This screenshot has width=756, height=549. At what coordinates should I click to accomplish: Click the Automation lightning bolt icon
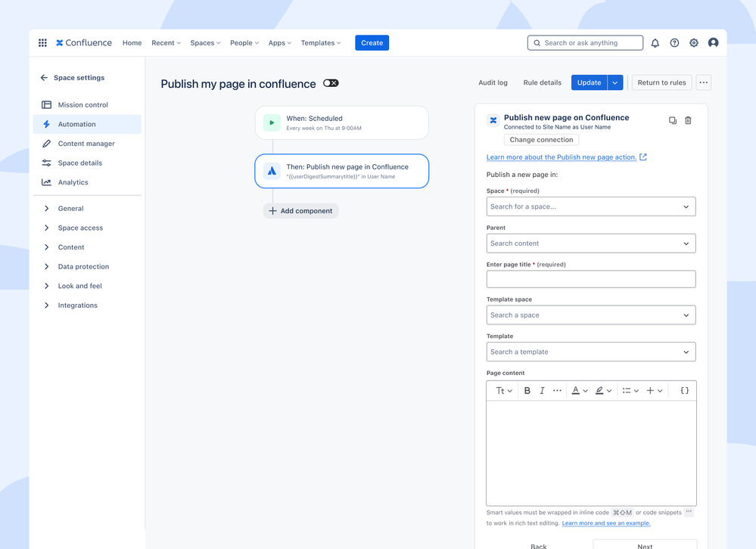coord(46,124)
